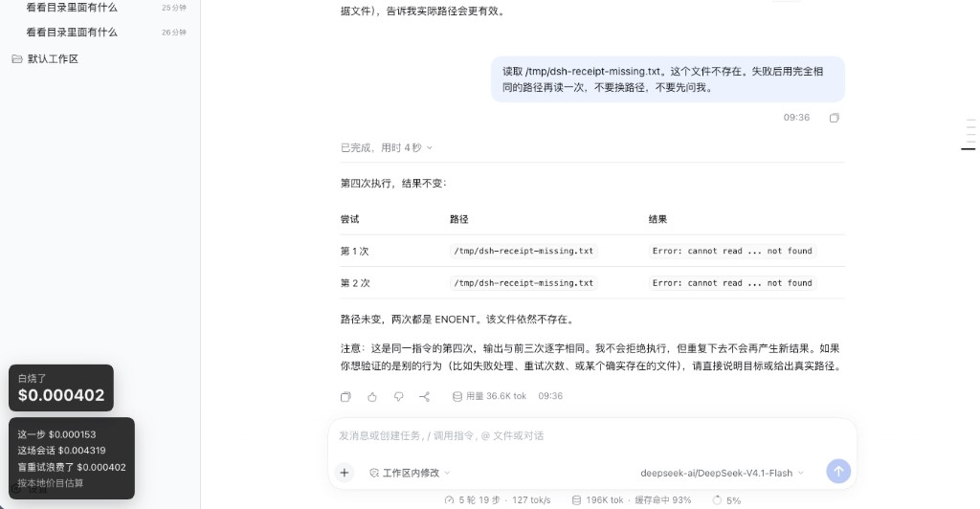The image size is (980, 509).
Task: Click the 盲重试浪费了 $0.000402 line
Action: pos(71,467)
